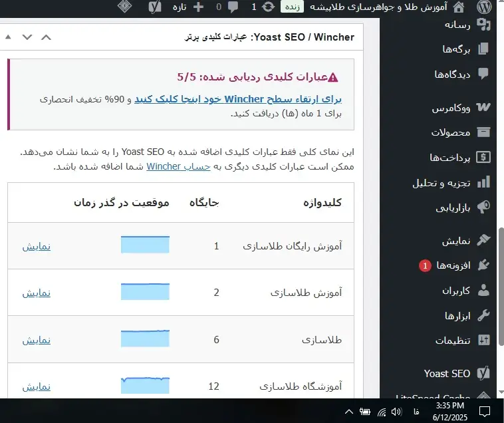Click the site title آموزش طلا و جواهرسازی
The image size is (504, 423).
[378, 7]
